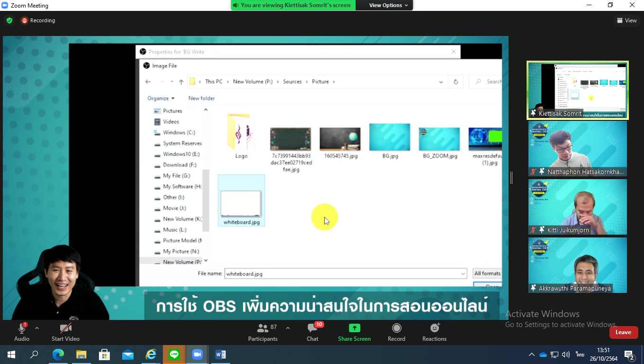
Task: Open the Windows Start menu
Action: (11, 355)
